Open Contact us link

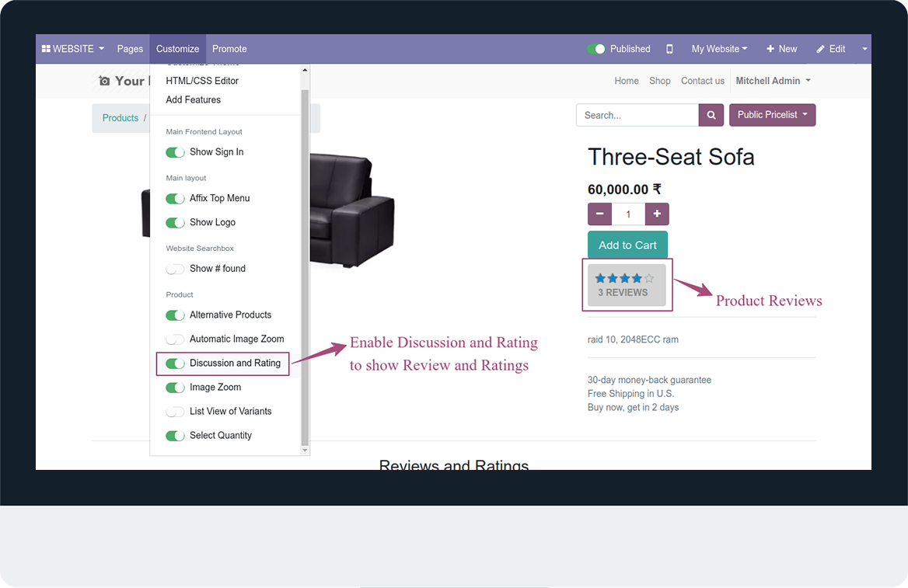click(x=703, y=81)
